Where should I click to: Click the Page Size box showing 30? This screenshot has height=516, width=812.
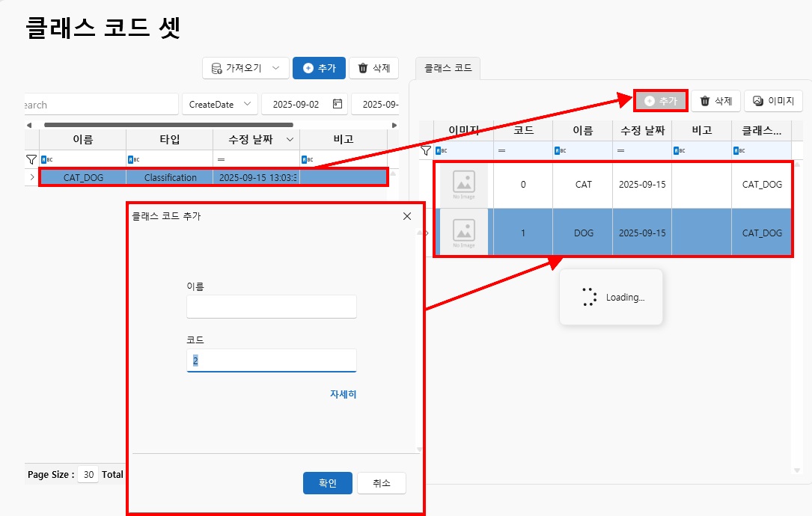(88, 474)
